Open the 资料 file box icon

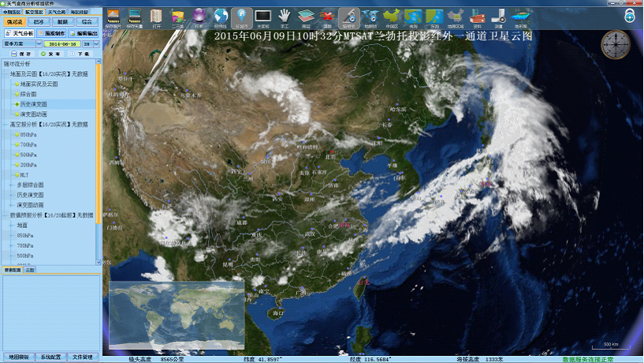[477, 18]
